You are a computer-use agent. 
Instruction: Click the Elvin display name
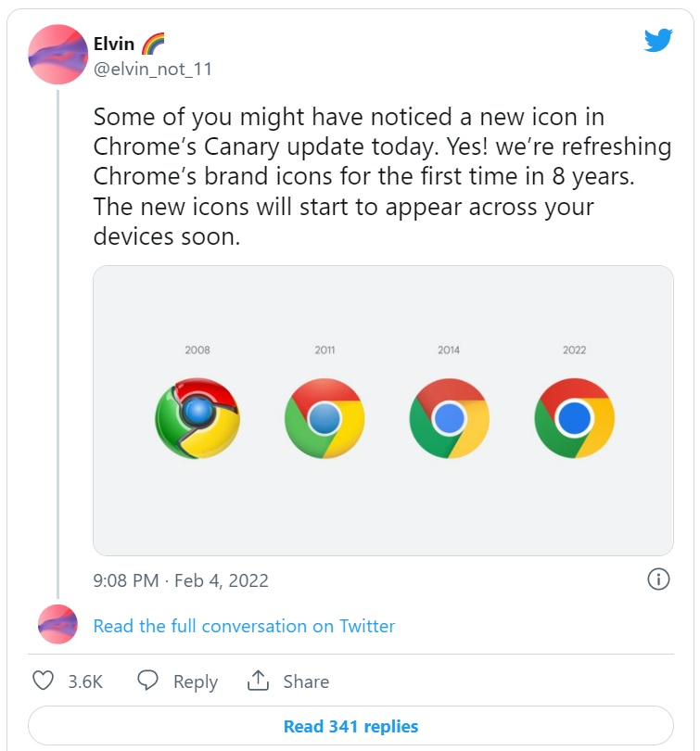point(114,44)
